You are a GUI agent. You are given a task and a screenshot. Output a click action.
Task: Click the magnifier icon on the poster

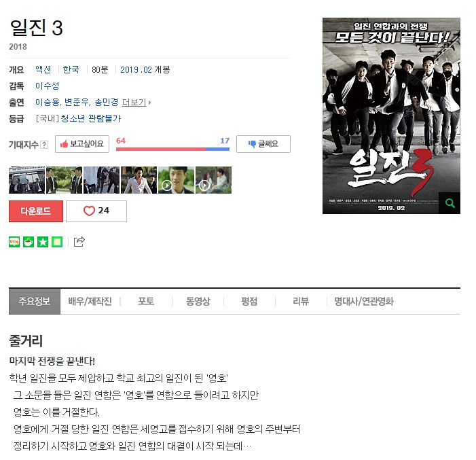pos(450,203)
